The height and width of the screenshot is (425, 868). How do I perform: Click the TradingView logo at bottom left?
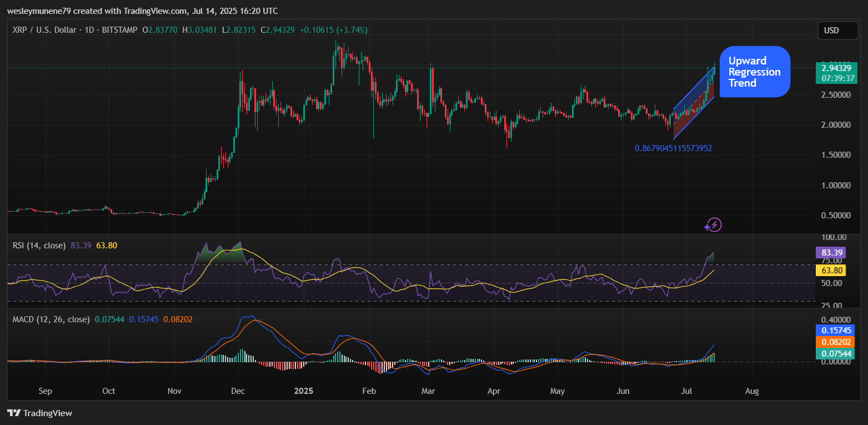click(39, 413)
